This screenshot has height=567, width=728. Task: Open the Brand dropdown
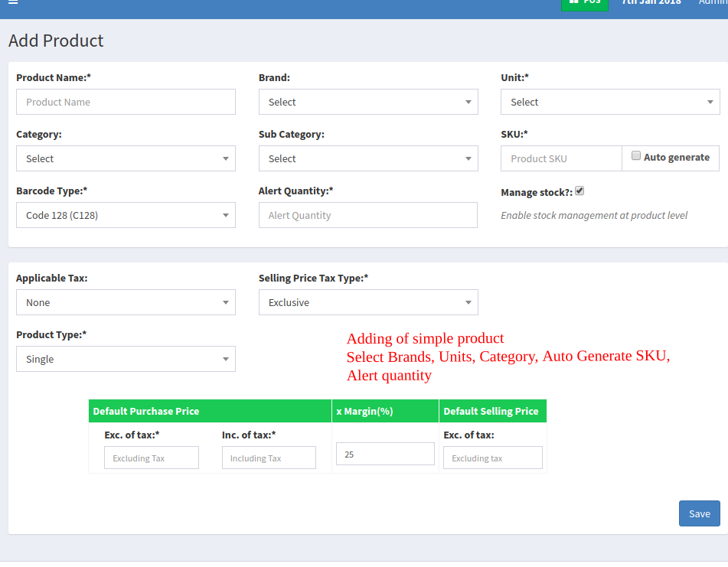pyautogui.click(x=367, y=102)
